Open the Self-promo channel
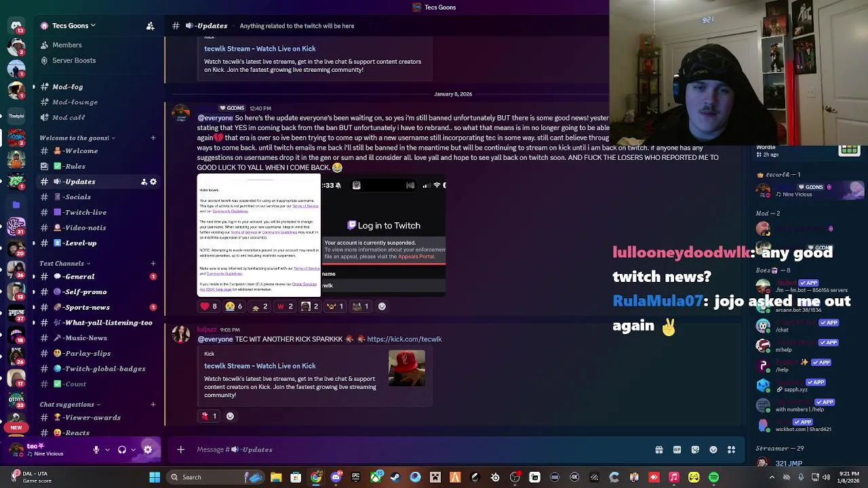The width and height of the screenshot is (868, 488). point(98,291)
